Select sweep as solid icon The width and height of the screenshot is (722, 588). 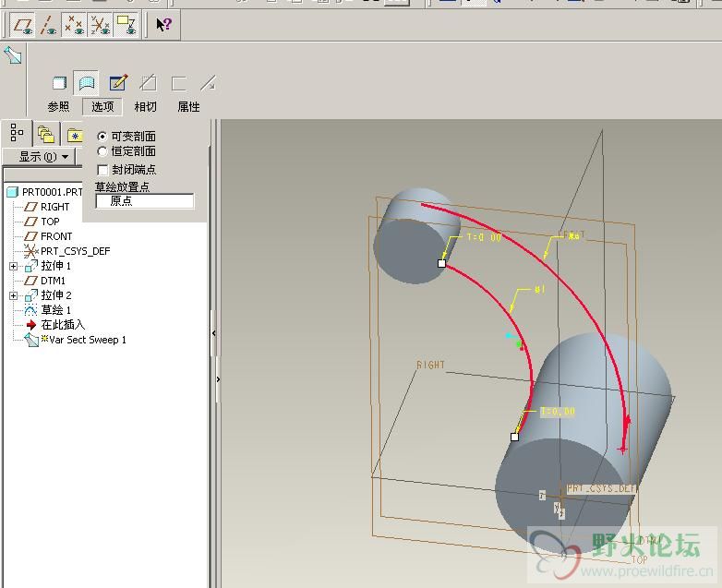tap(59, 83)
